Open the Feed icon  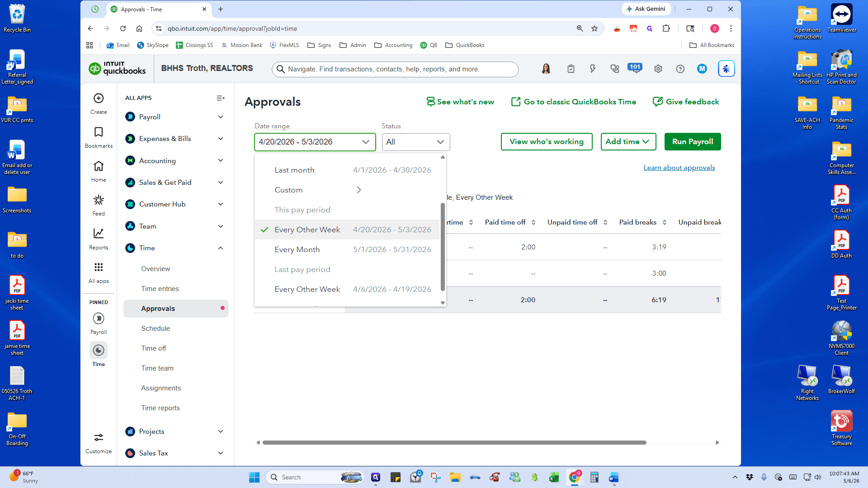99,200
